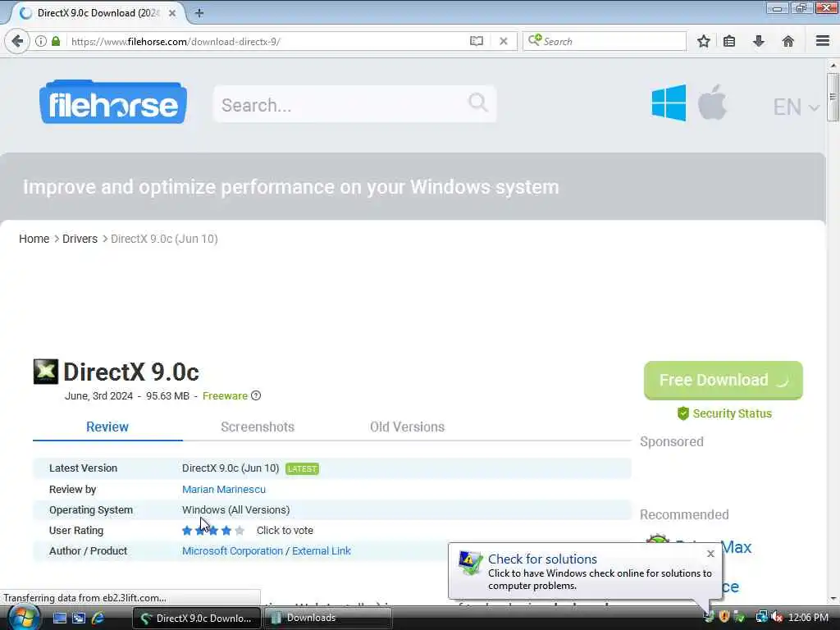Bookmark this page with the star icon
The height and width of the screenshot is (630, 840).
point(703,41)
